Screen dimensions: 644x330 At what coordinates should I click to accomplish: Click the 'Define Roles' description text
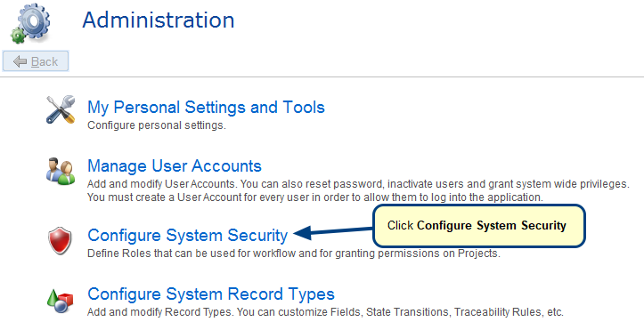pyautogui.click(x=294, y=254)
